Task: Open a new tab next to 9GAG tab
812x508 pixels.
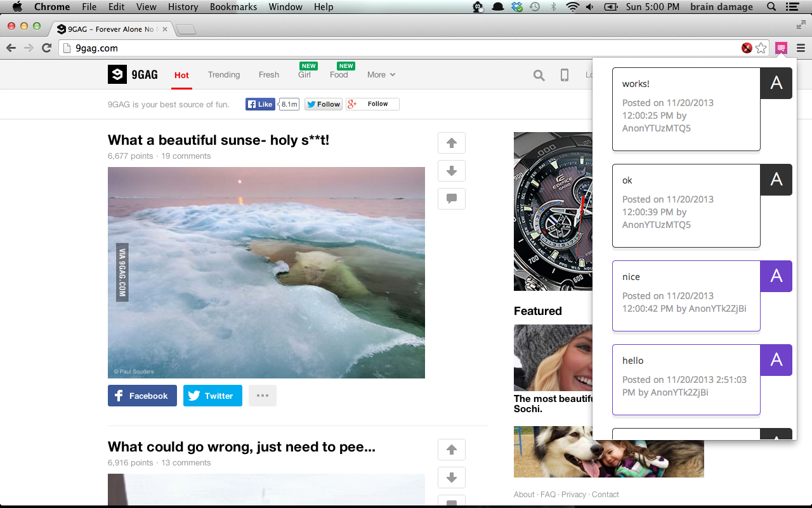Action: 185,29
